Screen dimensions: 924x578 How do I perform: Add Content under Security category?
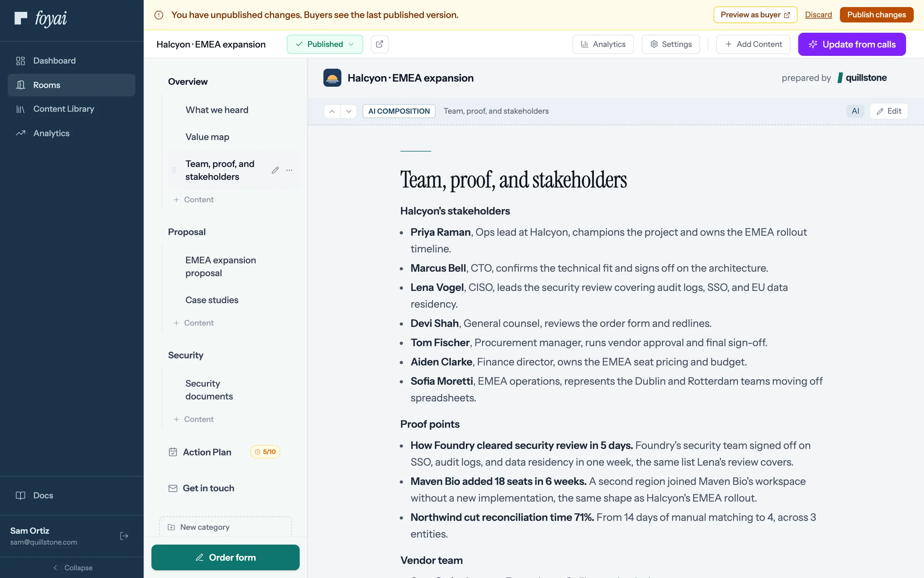point(194,419)
